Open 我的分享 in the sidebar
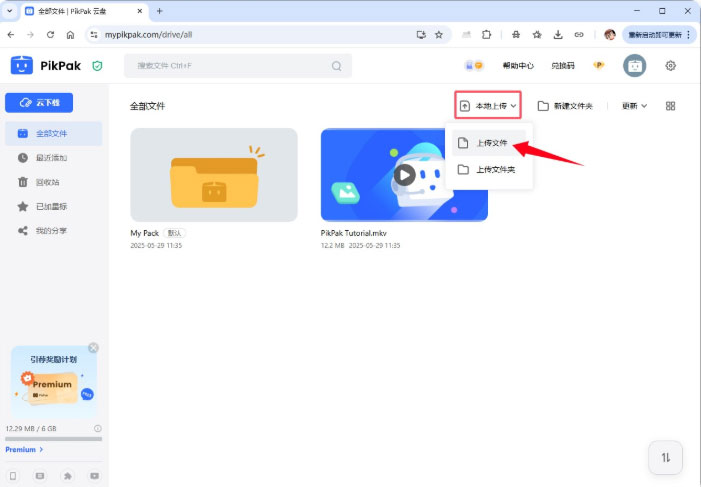The height and width of the screenshot is (487, 701). 54,231
